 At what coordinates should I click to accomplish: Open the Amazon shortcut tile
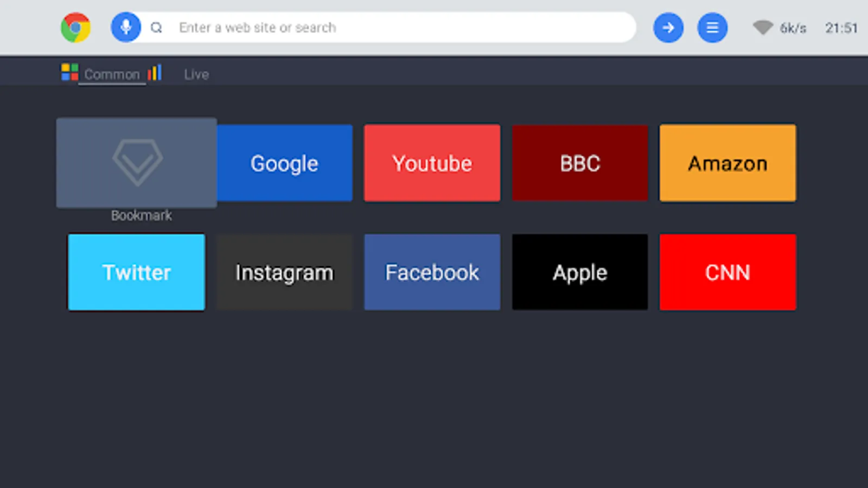(727, 163)
